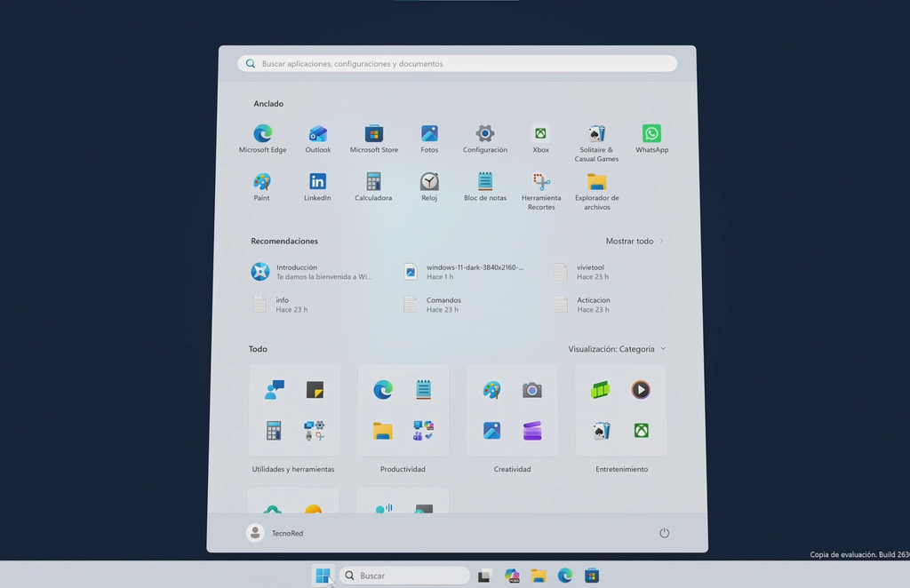Open the chat help icon in Utilidades
The height and width of the screenshot is (588, 910).
pyautogui.click(x=274, y=390)
